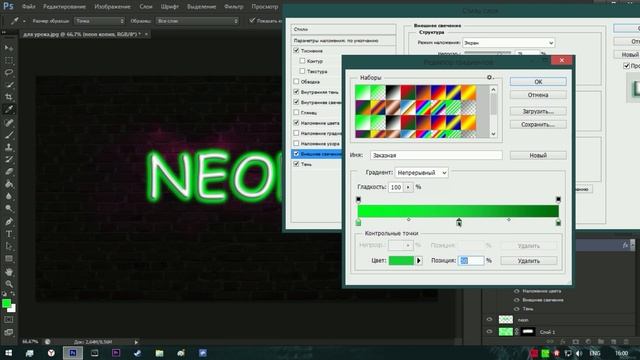
Task: Select the Eyedropper tool in the toolbar
Action: click(9, 109)
